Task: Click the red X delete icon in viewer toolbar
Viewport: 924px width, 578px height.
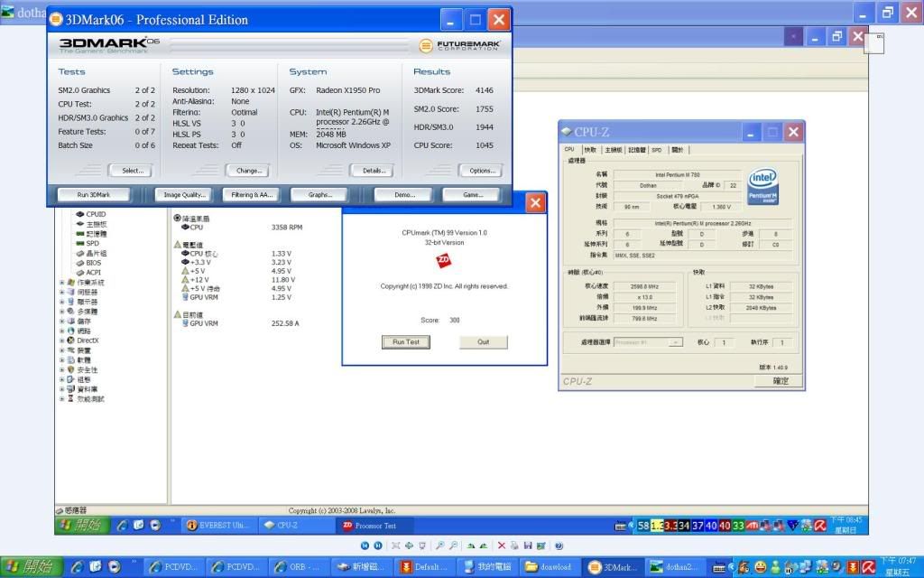Action: 502,545
